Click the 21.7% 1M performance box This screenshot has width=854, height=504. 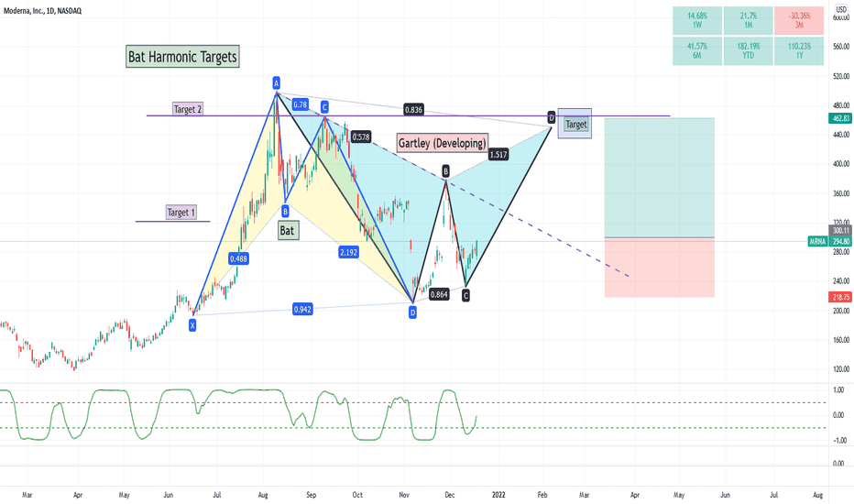(x=749, y=21)
